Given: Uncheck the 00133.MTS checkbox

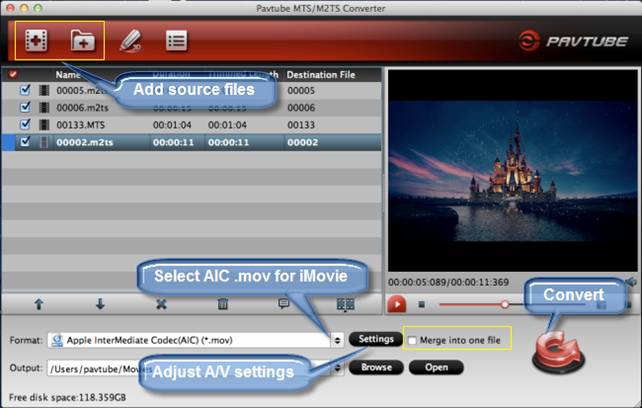Looking at the screenshot, I should click(x=25, y=124).
